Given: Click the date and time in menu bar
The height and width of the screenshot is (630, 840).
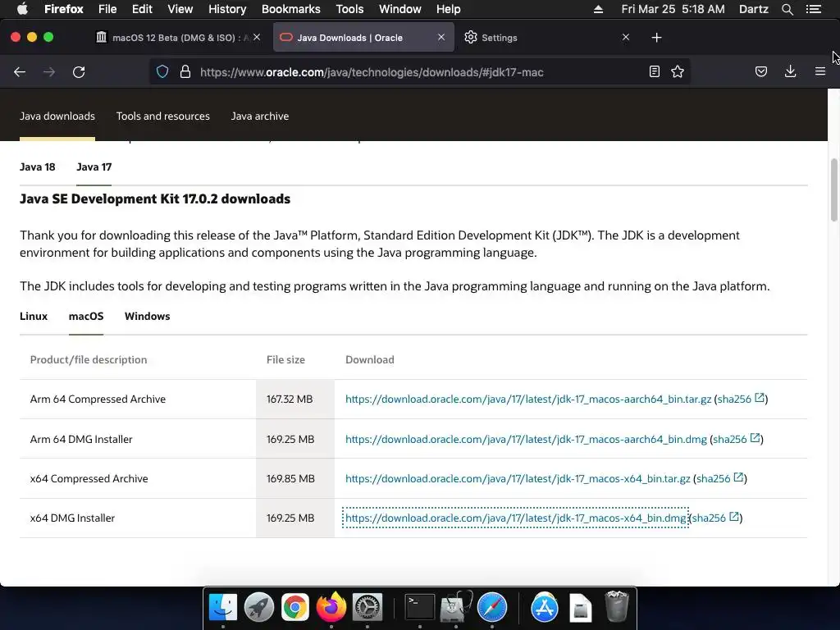Looking at the screenshot, I should 673,9.
